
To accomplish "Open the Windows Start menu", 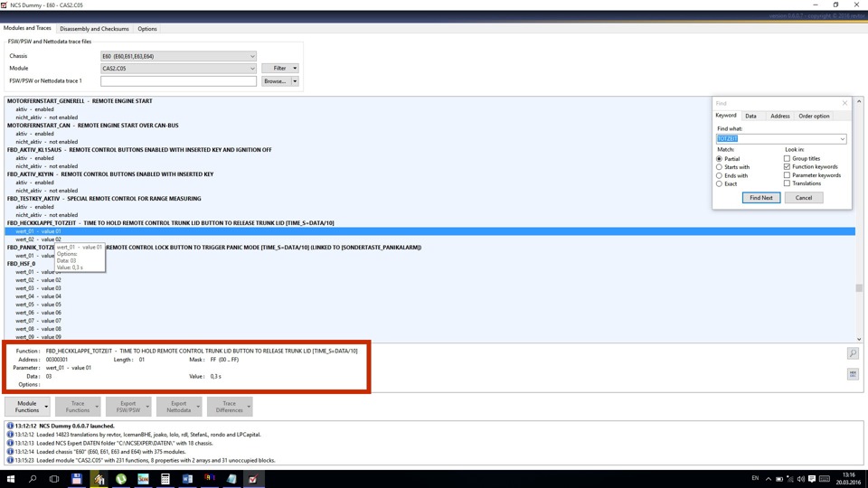I will coord(11,479).
